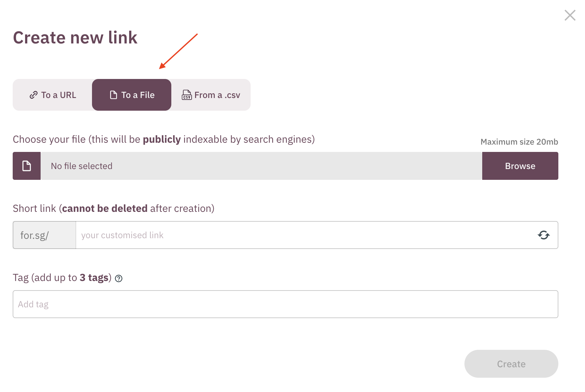Generate a random short link with refresh icon
Image resolution: width=585 pixels, height=392 pixels.
pyautogui.click(x=543, y=235)
